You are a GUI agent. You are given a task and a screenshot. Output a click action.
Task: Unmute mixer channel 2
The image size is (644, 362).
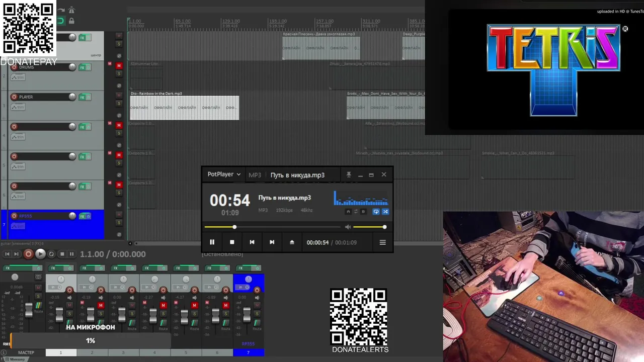click(101, 306)
